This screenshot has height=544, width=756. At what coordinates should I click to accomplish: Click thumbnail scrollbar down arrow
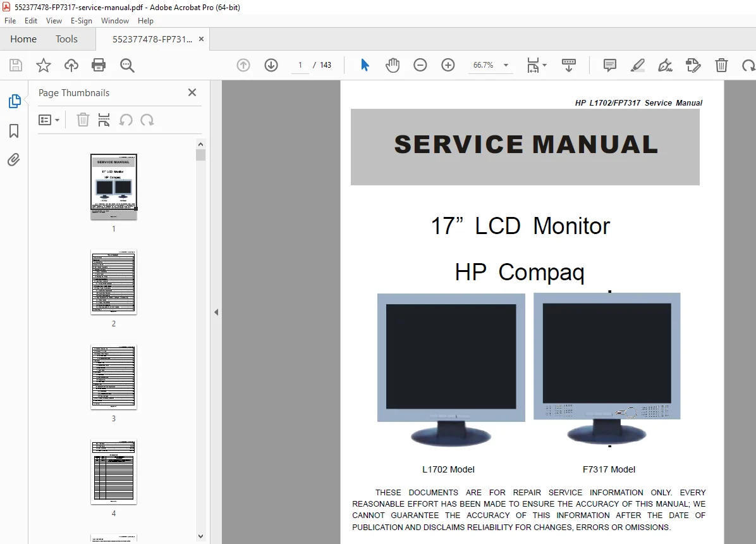pos(200,536)
